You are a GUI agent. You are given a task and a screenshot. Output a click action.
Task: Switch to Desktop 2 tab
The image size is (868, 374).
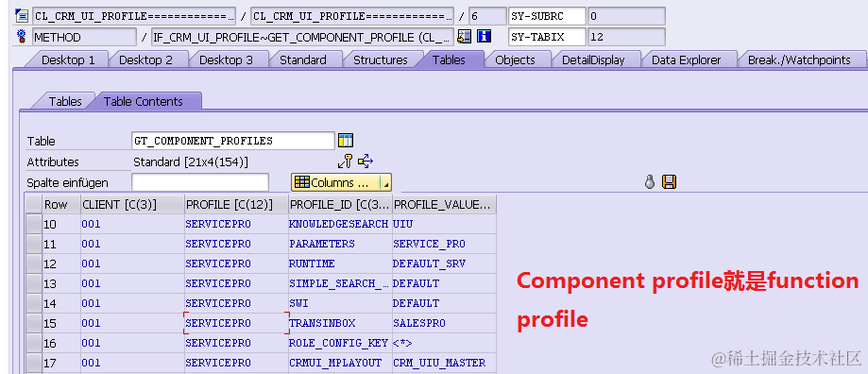(146, 59)
